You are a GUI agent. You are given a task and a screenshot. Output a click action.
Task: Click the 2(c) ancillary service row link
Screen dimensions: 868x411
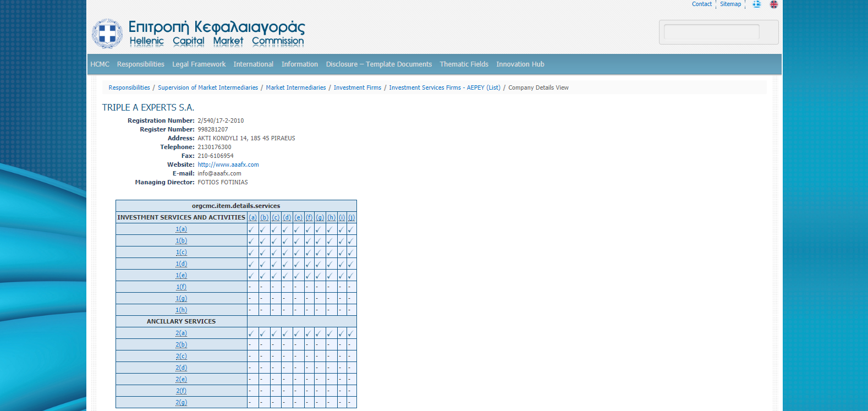(182, 356)
